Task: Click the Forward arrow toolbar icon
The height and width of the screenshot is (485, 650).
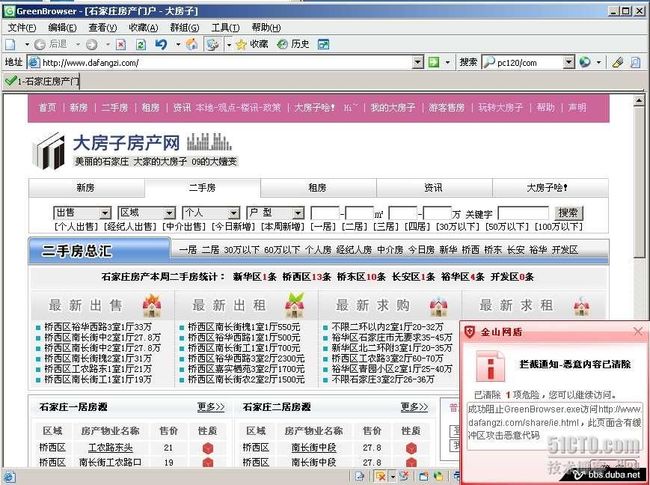Action: 92,44
